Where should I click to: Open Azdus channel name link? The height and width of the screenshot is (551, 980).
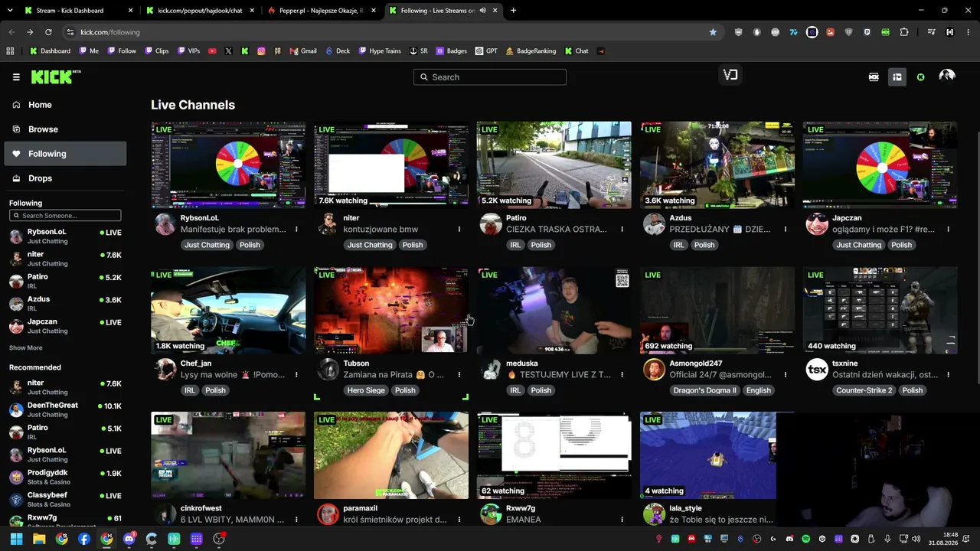681,218
